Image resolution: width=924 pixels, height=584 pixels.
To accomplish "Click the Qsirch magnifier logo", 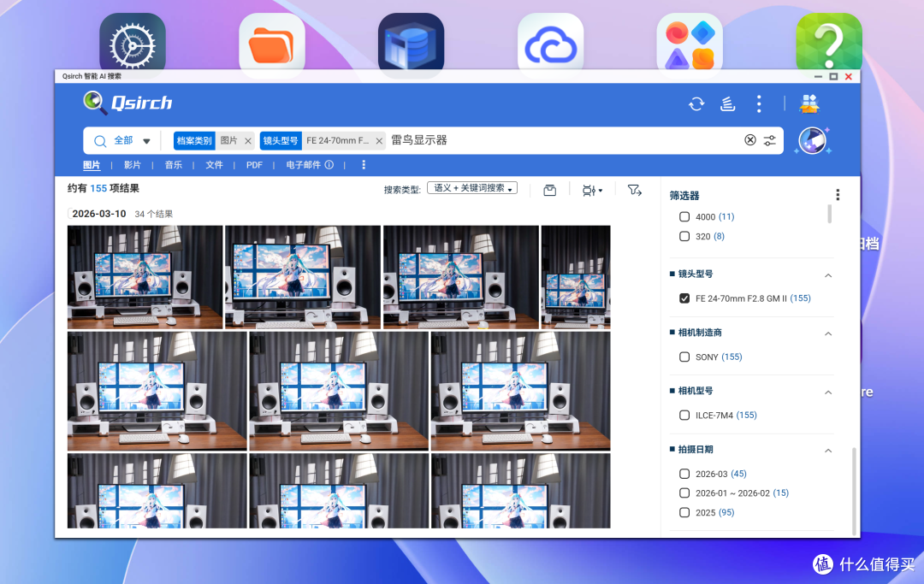I will pos(94,103).
